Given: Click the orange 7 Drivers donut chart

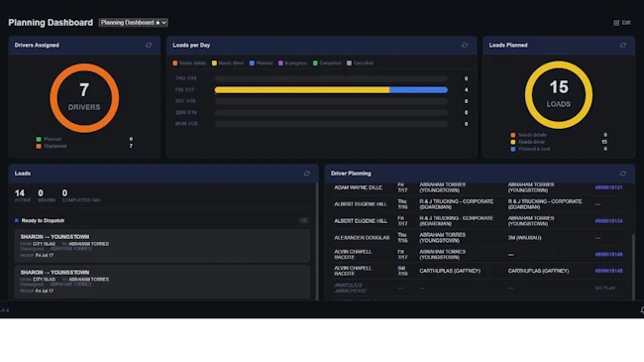Looking at the screenshot, I should (84, 98).
